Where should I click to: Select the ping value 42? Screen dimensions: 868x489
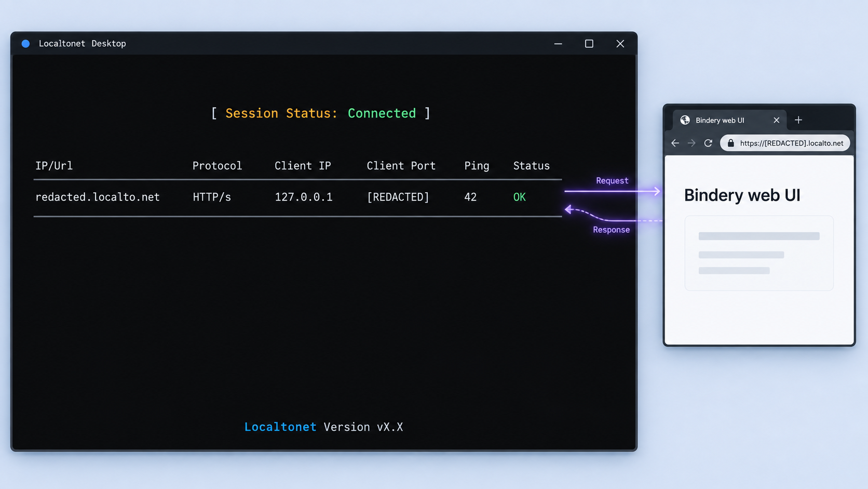click(x=470, y=197)
